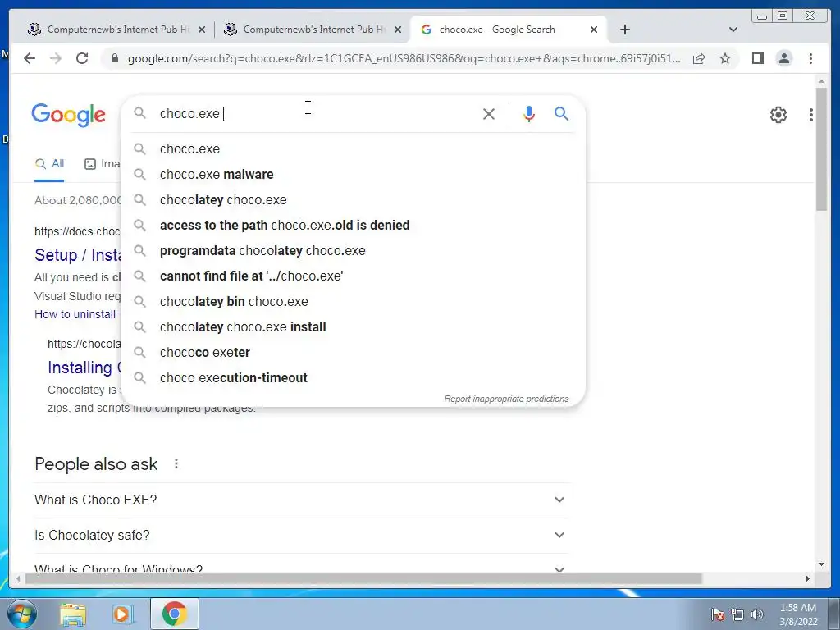Click the address bar URL

pos(404,58)
